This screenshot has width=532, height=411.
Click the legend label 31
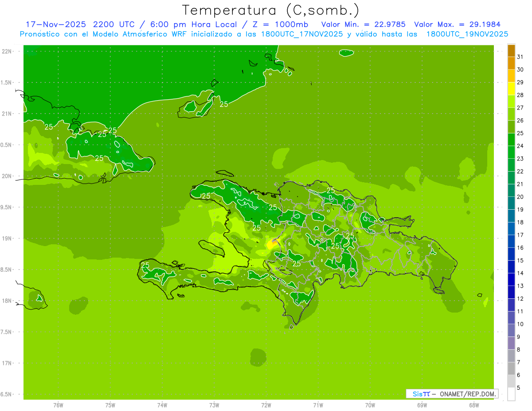coord(520,57)
